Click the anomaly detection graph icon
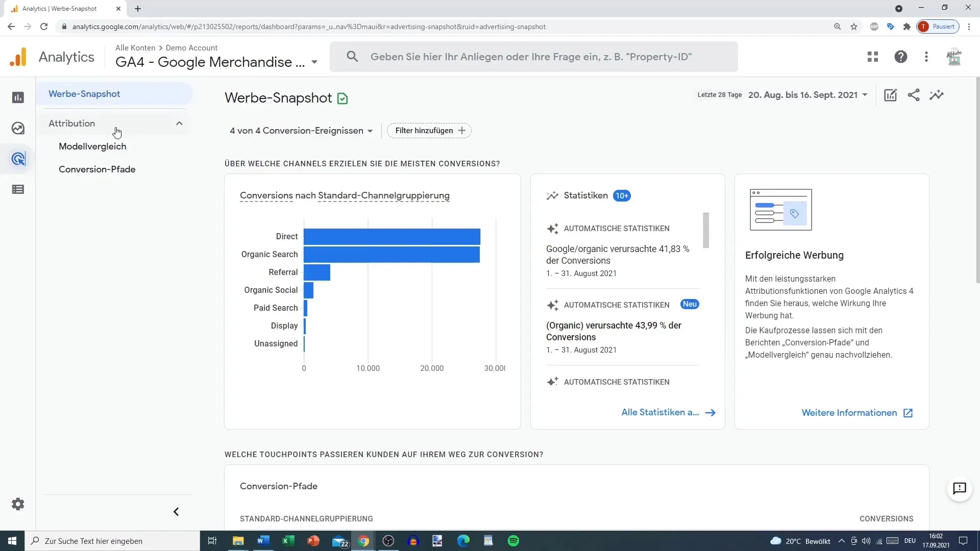 939,95
